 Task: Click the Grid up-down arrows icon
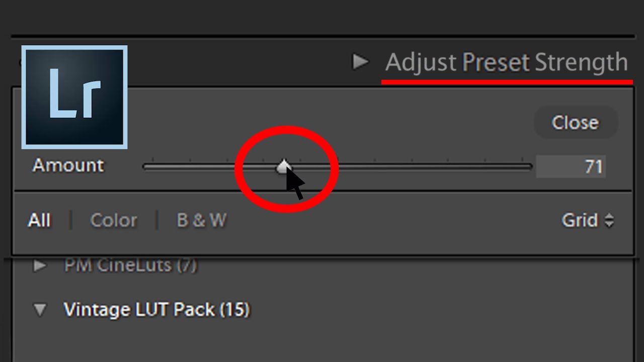tap(609, 220)
